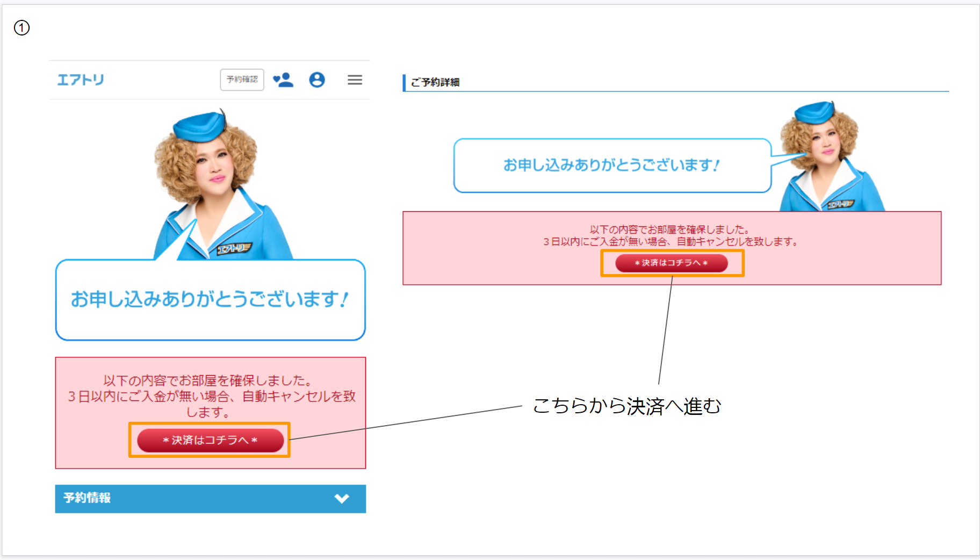Open the favorites heart-person icon
This screenshot has height=560, width=980.
coord(283,80)
